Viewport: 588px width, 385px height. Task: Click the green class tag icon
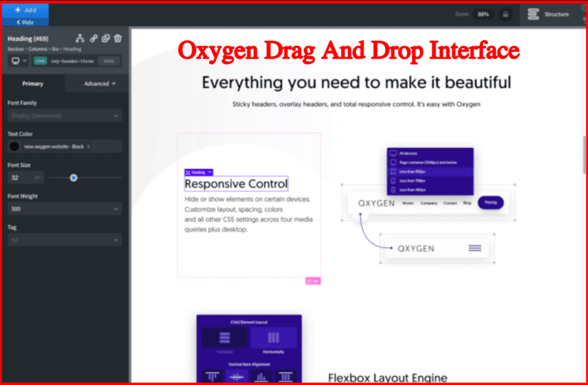coord(40,61)
